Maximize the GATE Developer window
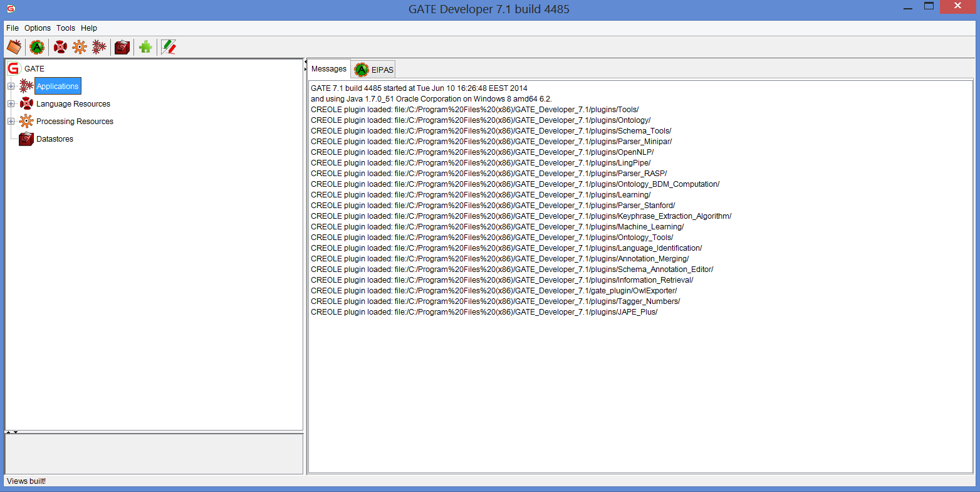The width and height of the screenshot is (980, 492). [929, 6]
